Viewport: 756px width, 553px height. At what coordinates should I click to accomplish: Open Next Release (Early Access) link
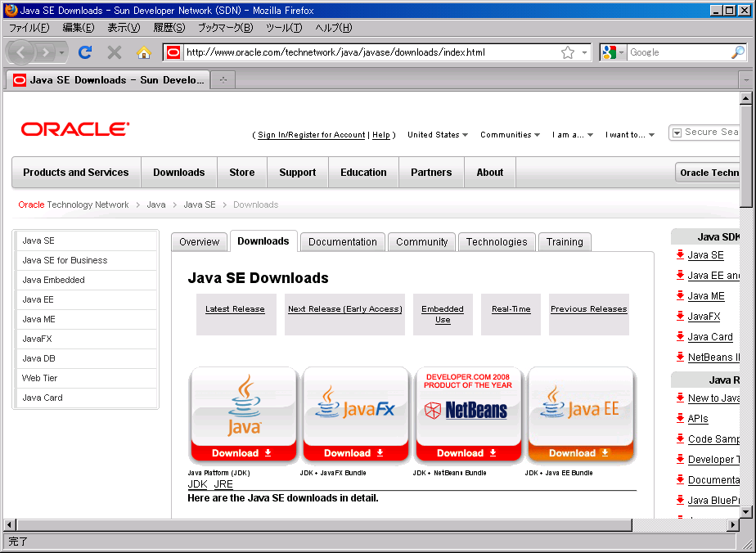click(x=344, y=309)
